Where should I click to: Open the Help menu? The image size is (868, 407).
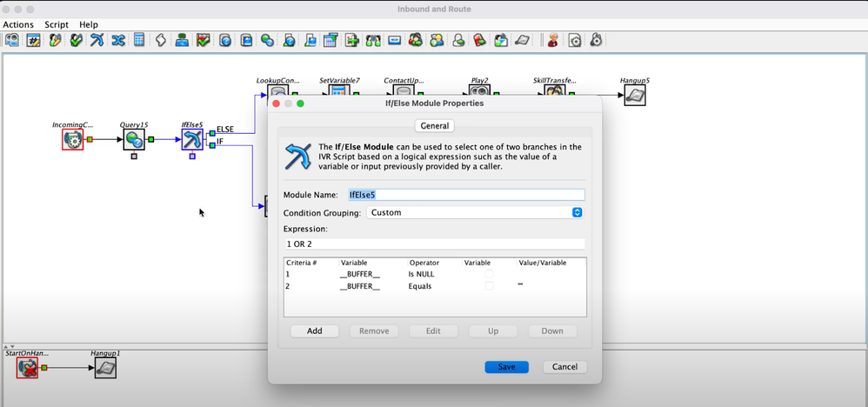pos(89,24)
